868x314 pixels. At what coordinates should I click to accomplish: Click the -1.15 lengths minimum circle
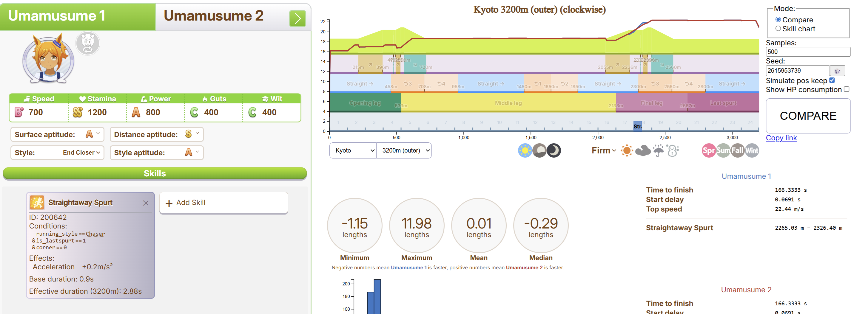pos(354,226)
